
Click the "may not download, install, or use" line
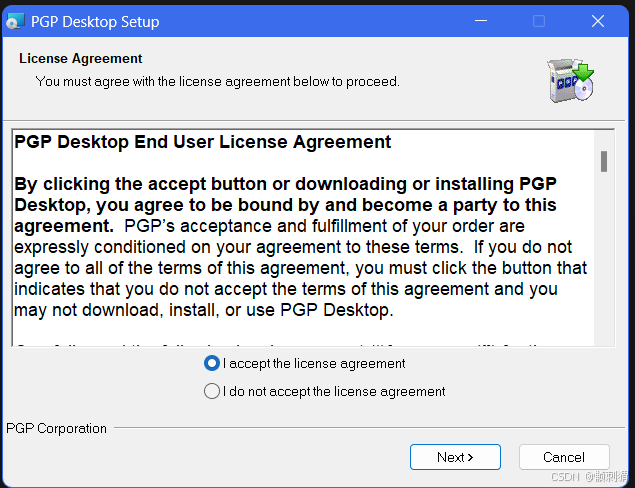click(x=204, y=310)
